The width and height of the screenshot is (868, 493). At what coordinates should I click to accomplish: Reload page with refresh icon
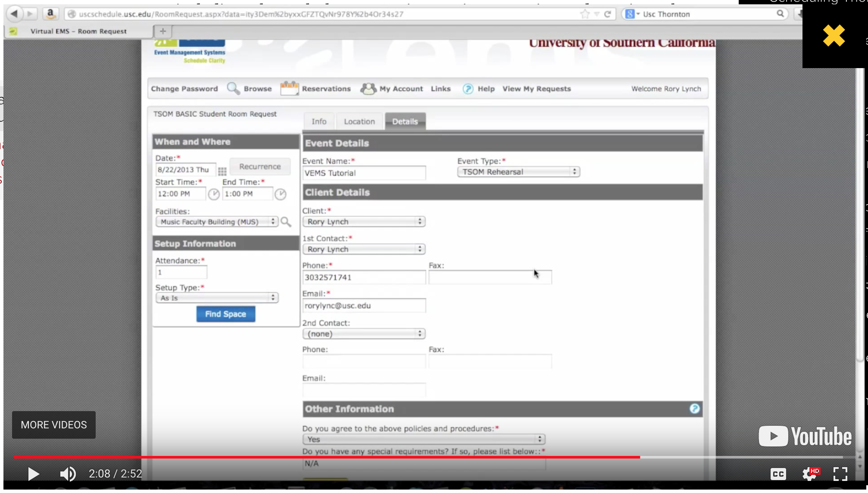(608, 14)
